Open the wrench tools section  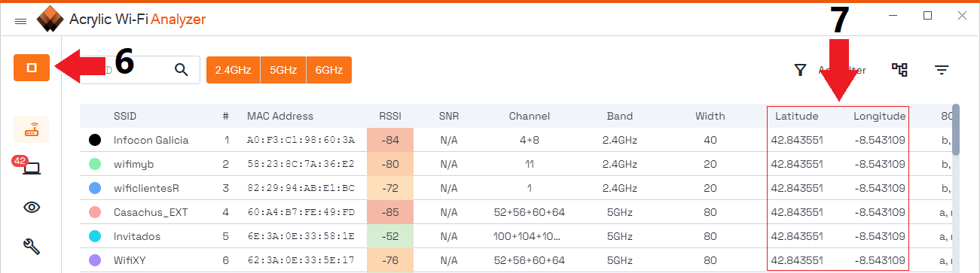tap(32, 244)
